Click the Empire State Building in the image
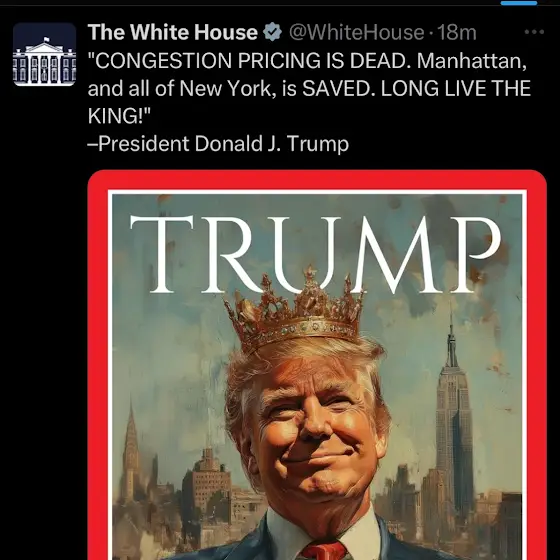Viewport: 560px width, 560px height. click(453, 420)
